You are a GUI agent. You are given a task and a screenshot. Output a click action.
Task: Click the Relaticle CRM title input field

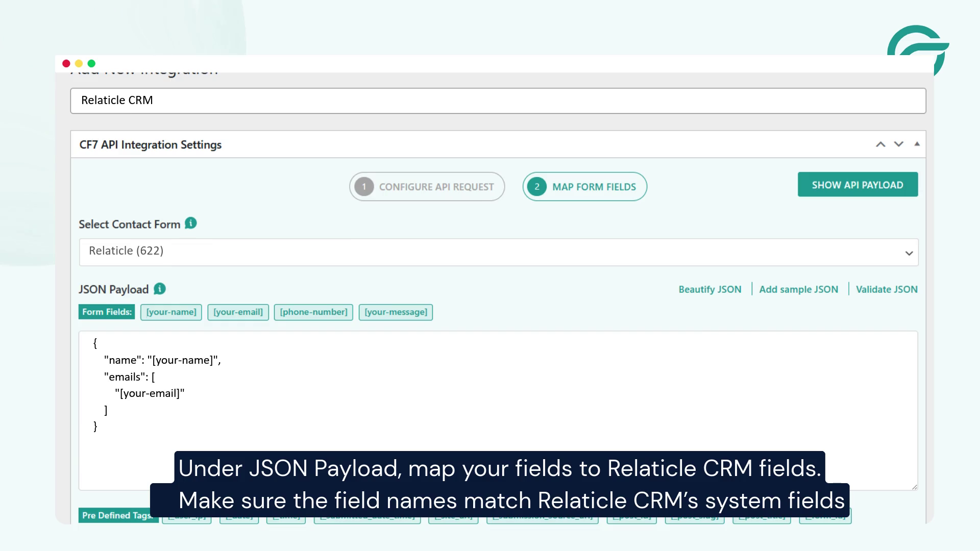(x=498, y=101)
